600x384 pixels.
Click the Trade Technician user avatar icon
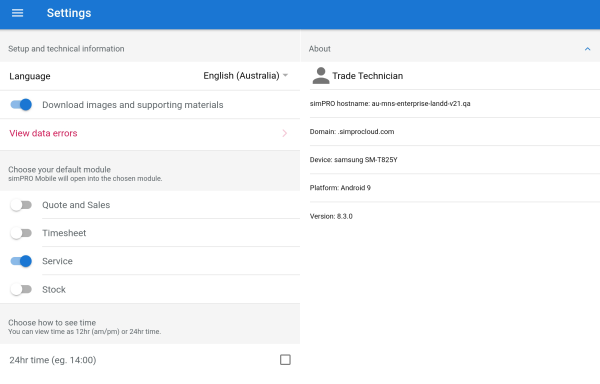(x=321, y=76)
